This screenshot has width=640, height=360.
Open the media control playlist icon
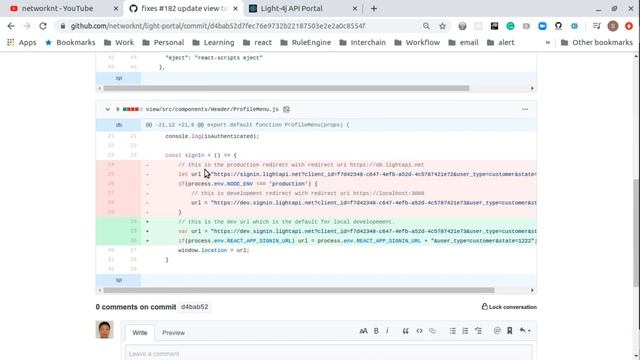tap(597, 26)
